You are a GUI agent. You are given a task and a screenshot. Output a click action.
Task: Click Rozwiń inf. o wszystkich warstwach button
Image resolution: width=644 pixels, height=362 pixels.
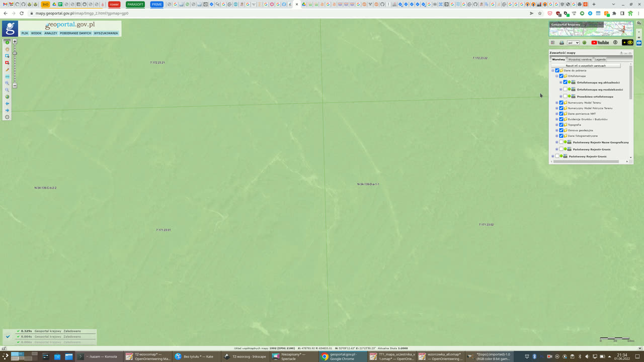coord(586,65)
